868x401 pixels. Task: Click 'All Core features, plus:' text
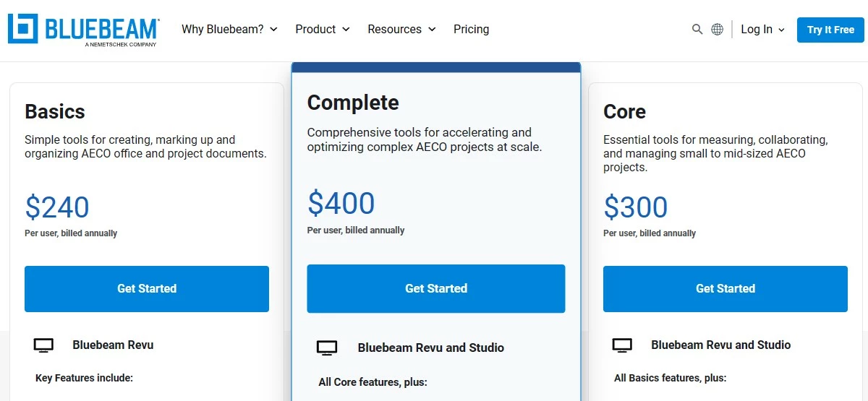(x=373, y=381)
